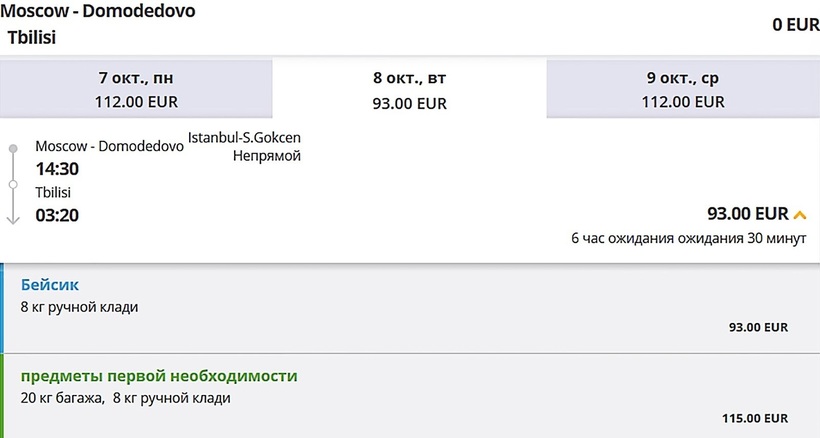Click the 14:30 departure time
Screen dimensions: 820x438
[57, 169]
